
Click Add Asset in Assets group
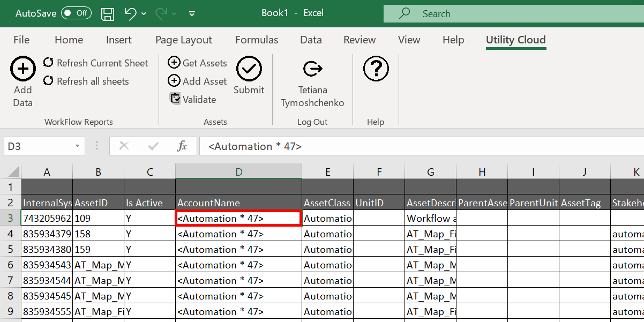pyautogui.click(x=198, y=81)
